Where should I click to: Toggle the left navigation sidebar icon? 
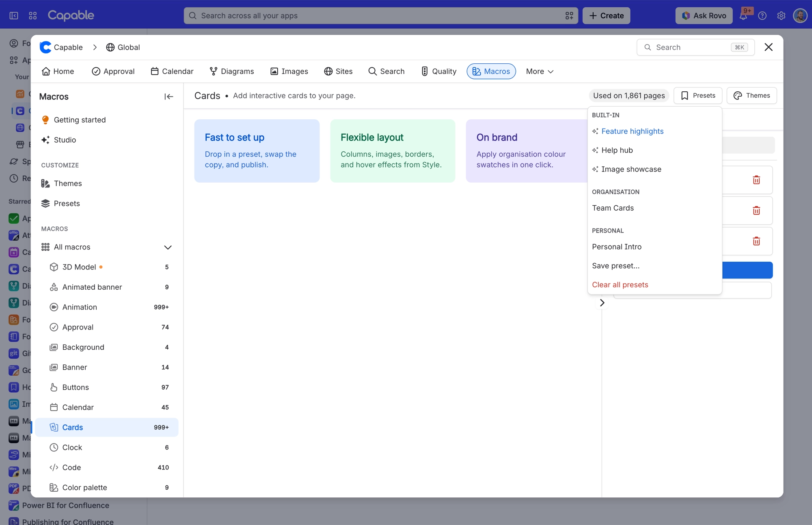coord(14,15)
